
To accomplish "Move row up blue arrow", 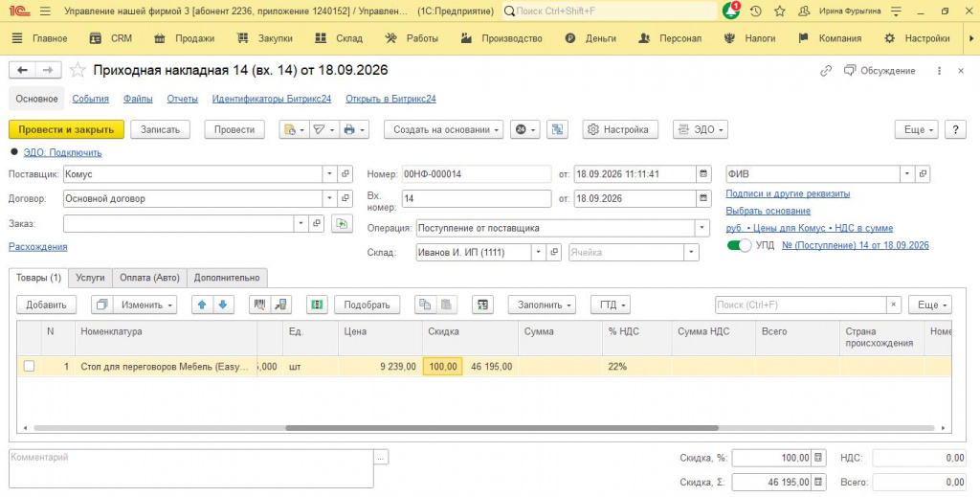I will point(202,305).
